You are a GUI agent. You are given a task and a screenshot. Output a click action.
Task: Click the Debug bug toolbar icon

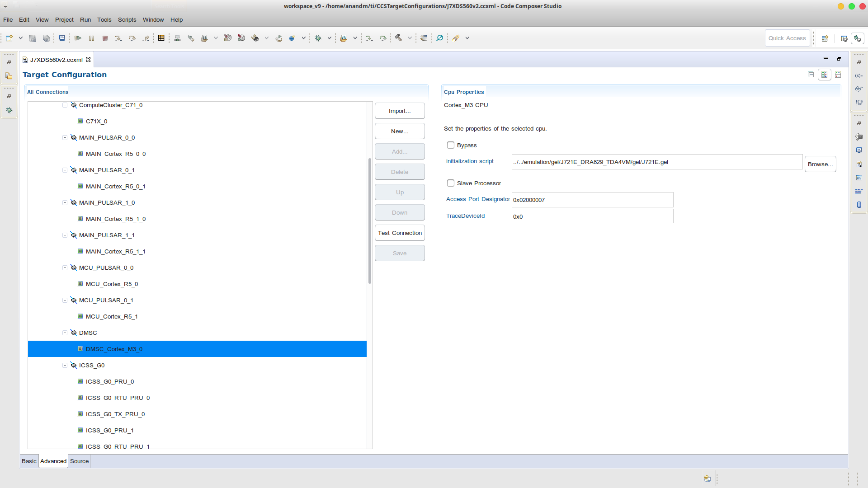click(318, 38)
